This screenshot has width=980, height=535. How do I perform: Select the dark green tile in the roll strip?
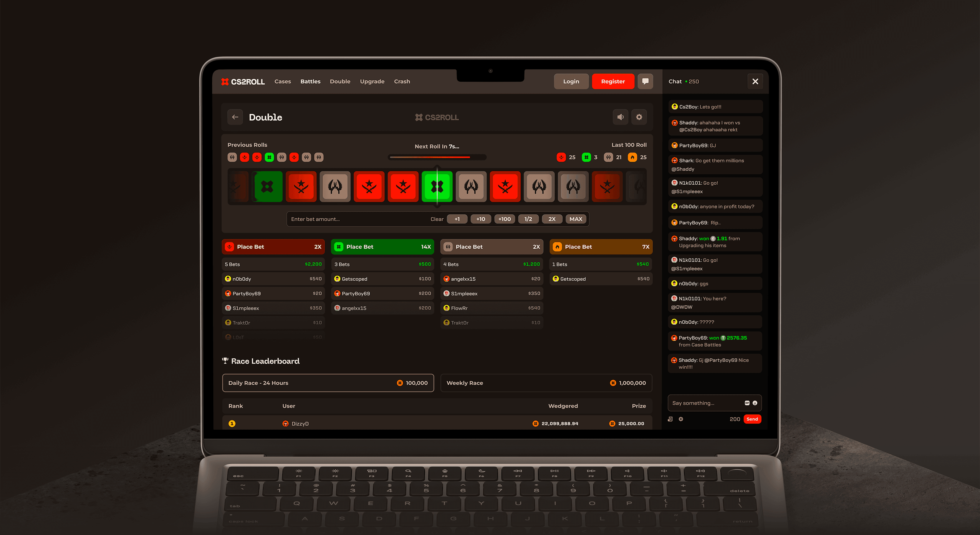pos(267,186)
